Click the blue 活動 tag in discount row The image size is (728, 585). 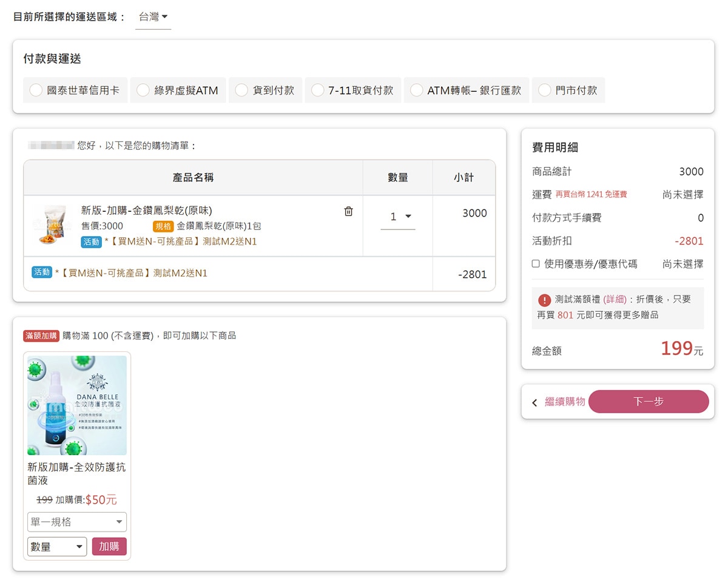tap(42, 272)
